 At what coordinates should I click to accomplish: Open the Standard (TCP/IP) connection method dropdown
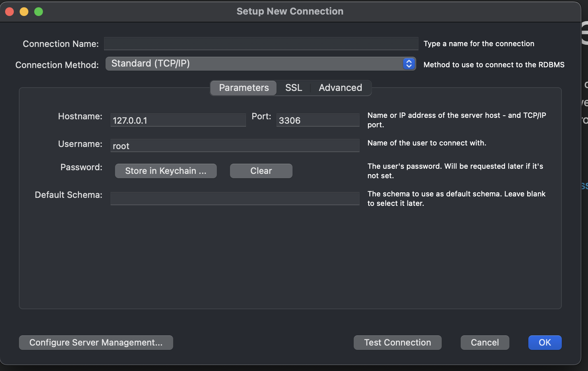[x=255, y=64]
